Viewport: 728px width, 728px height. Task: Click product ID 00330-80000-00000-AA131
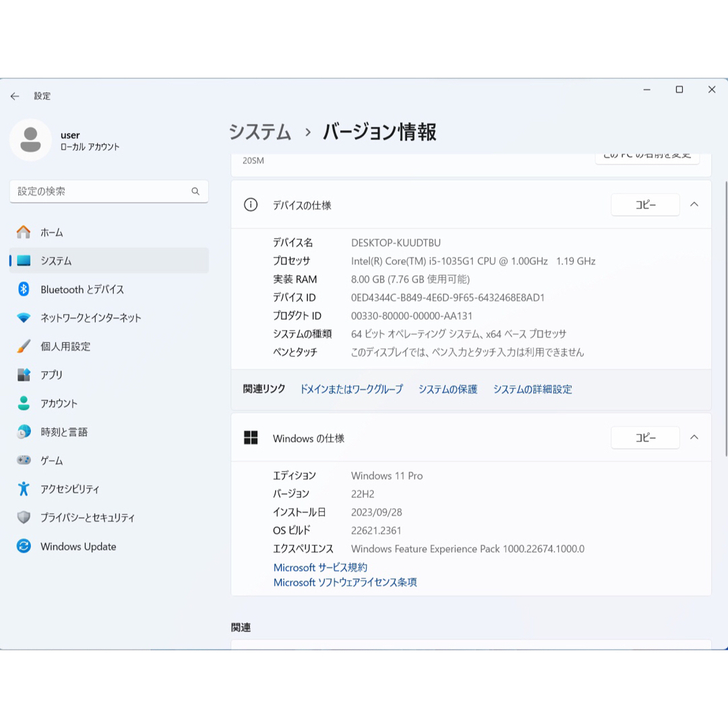coord(411,315)
